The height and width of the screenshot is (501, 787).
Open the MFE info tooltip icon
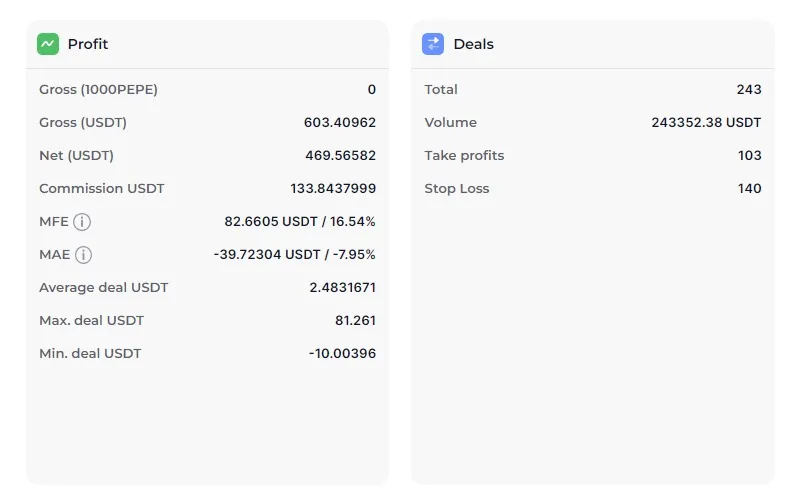pyautogui.click(x=82, y=222)
